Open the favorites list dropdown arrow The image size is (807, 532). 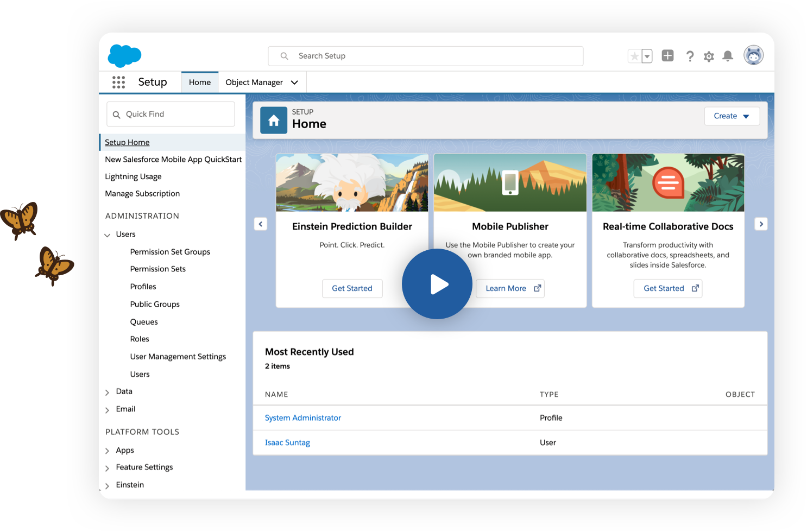pos(647,56)
